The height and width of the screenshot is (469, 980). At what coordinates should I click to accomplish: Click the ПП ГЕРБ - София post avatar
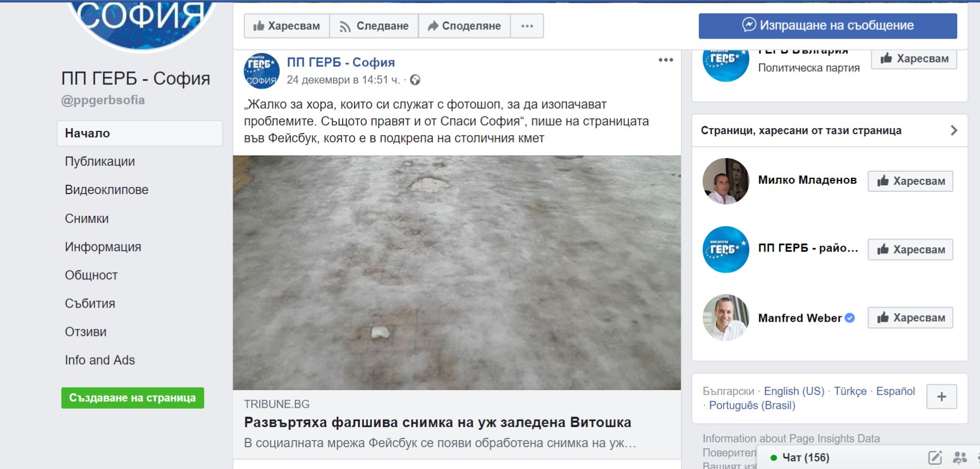click(262, 71)
